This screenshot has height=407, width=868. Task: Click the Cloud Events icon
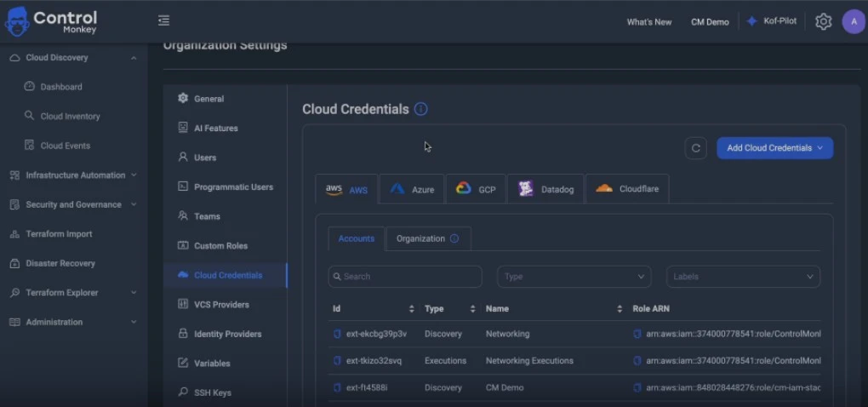(x=29, y=145)
